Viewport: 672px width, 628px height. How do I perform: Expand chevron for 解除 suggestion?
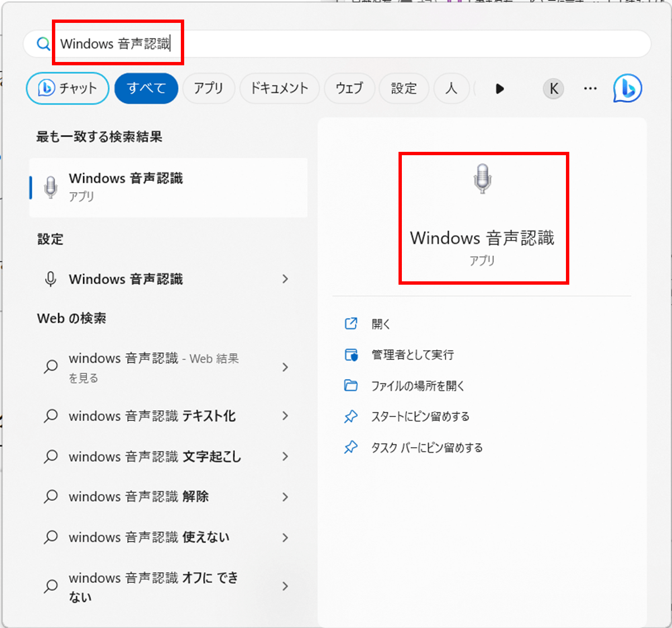coord(285,497)
